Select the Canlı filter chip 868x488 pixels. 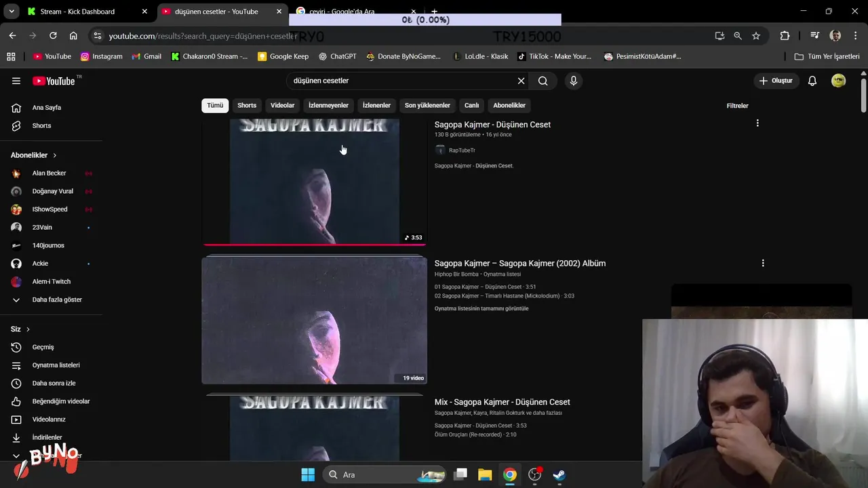471,105
